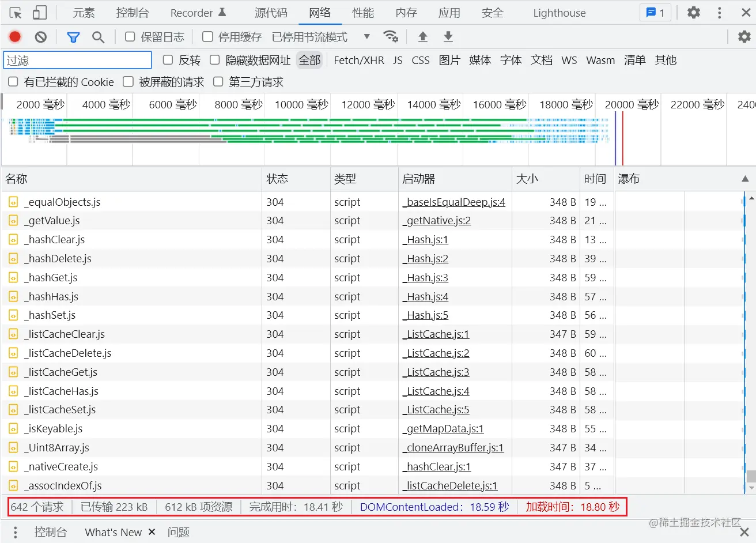Enable the 保留日志 checkbox
The image size is (756, 543).
(x=130, y=37)
